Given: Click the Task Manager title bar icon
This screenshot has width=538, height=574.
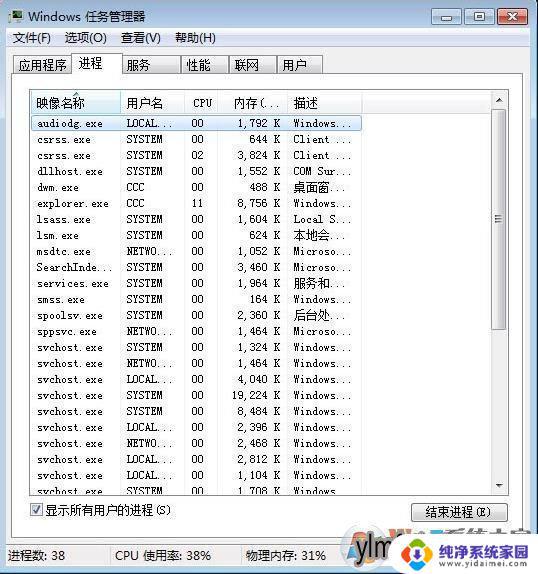Looking at the screenshot, I should (15, 16).
